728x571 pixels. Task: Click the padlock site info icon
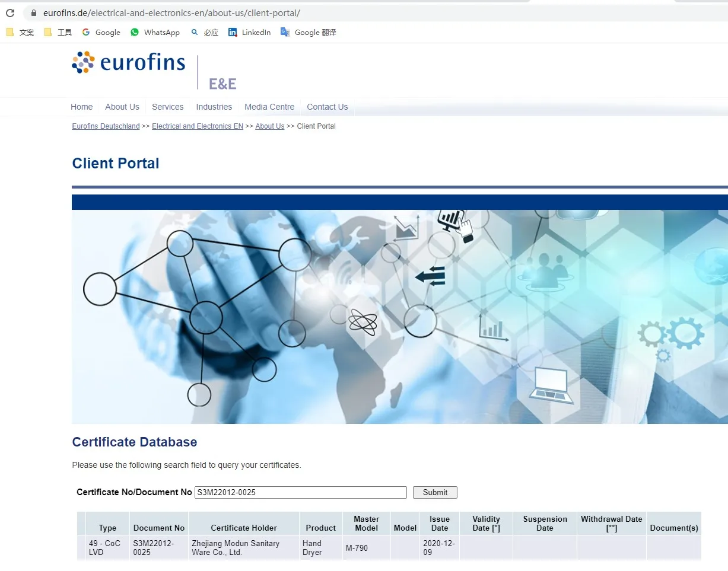point(33,13)
